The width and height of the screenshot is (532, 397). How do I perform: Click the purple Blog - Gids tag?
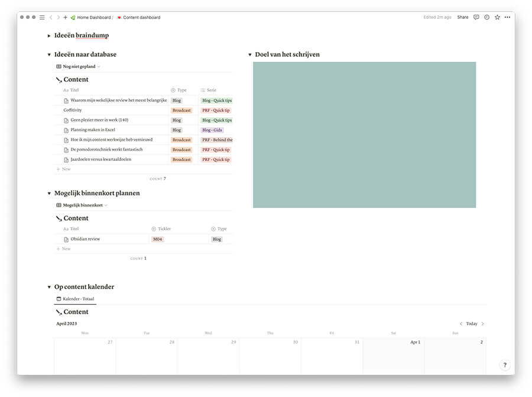pyautogui.click(x=213, y=130)
